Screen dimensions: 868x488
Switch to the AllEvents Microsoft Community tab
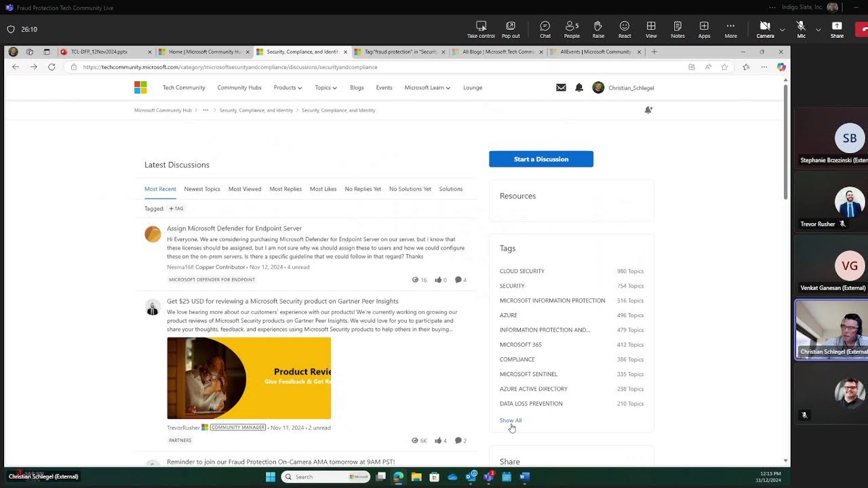point(595,52)
